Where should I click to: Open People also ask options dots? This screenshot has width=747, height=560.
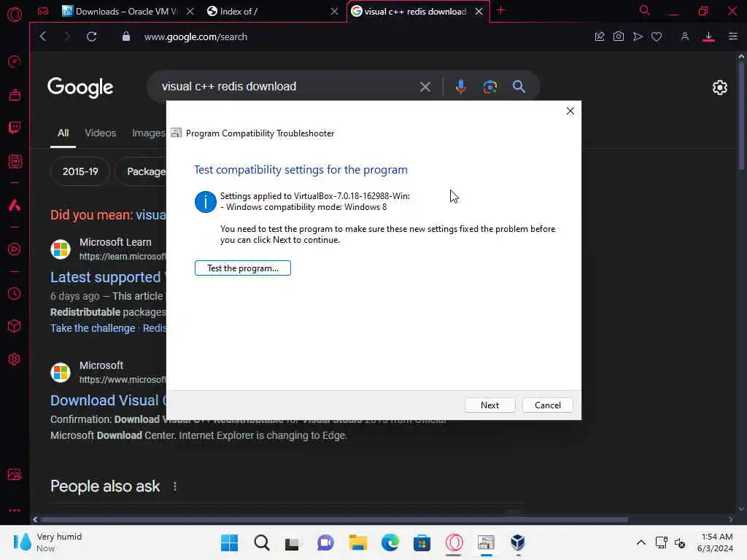pyautogui.click(x=175, y=486)
